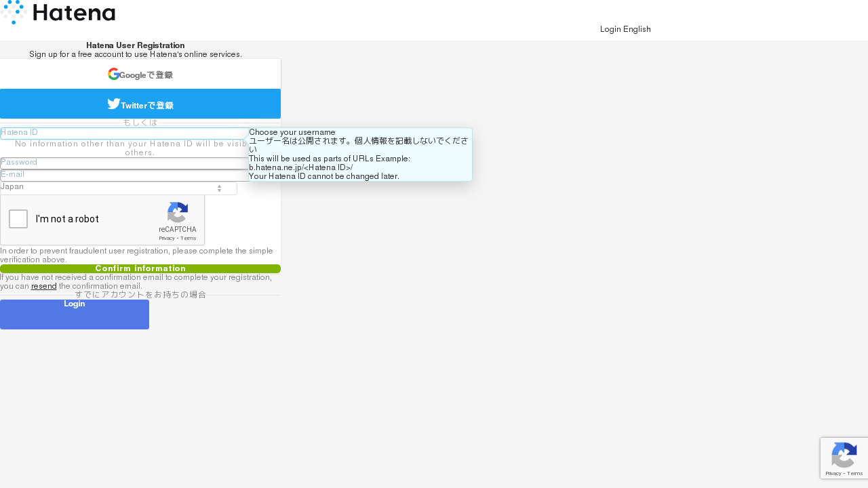Open reCAPTCHA widget Terms link
This screenshot has width=868, height=488.
pyautogui.click(x=188, y=238)
